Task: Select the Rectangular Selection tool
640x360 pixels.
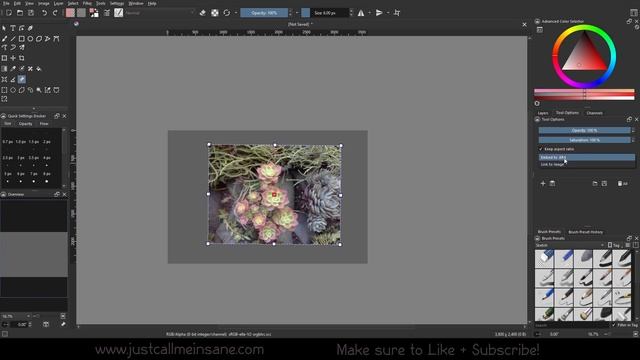Action: pos(4,90)
